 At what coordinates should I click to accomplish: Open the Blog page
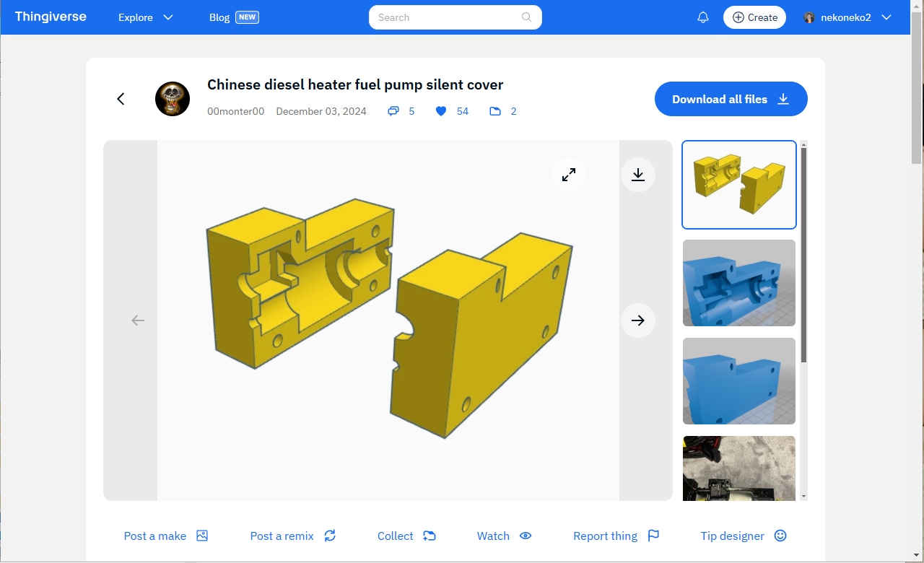pyautogui.click(x=219, y=17)
